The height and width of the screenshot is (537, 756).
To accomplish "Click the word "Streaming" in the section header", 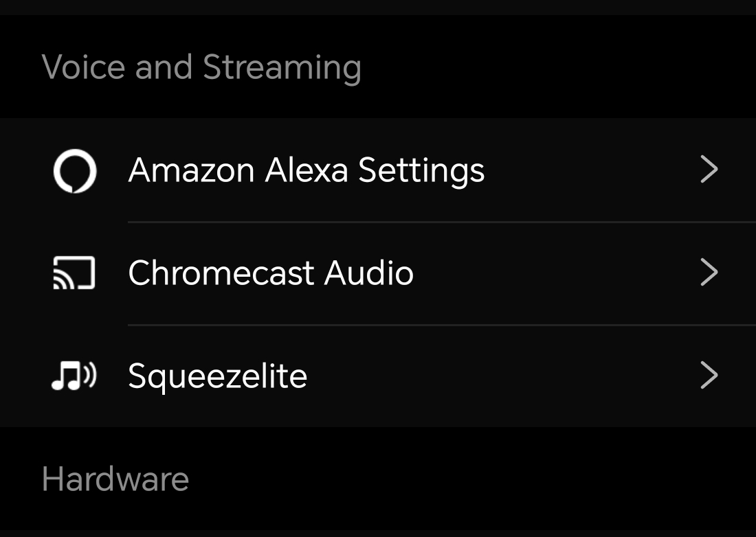I will coord(282,67).
